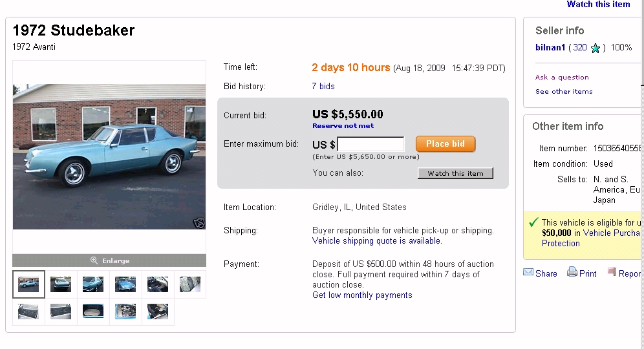Select the rear view car thumbnail
644x349 pixels.
pyautogui.click(x=61, y=284)
